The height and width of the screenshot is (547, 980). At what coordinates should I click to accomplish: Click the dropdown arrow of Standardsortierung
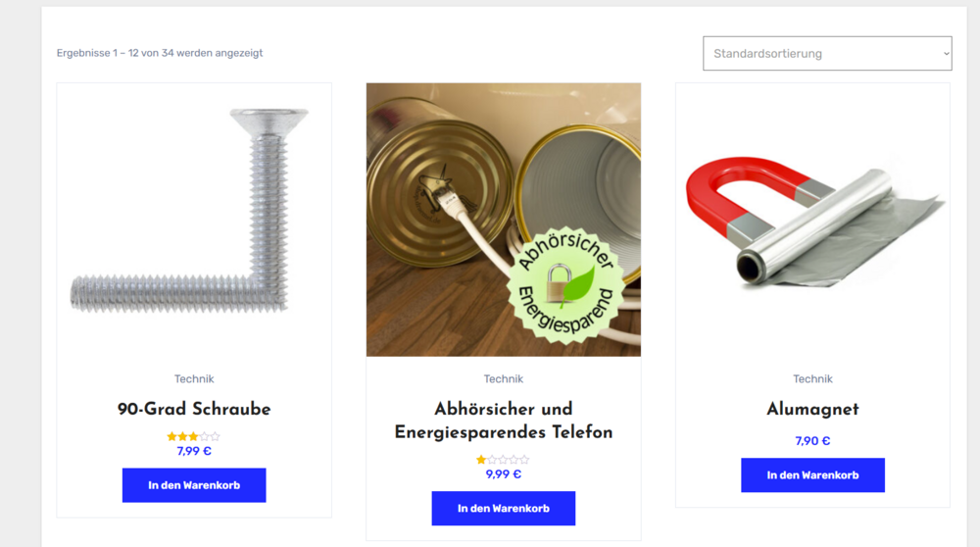[946, 54]
